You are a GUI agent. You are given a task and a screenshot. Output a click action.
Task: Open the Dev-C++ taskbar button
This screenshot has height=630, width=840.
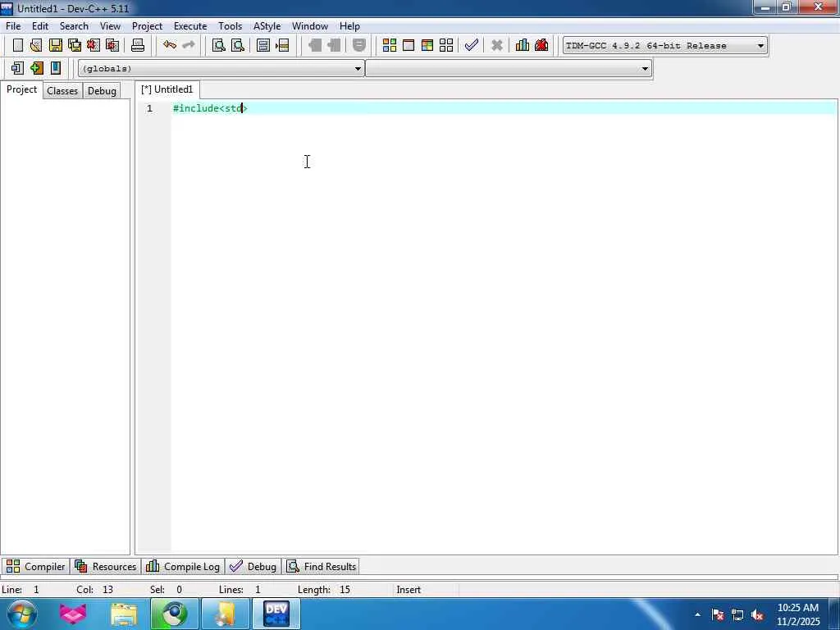coord(276,614)
